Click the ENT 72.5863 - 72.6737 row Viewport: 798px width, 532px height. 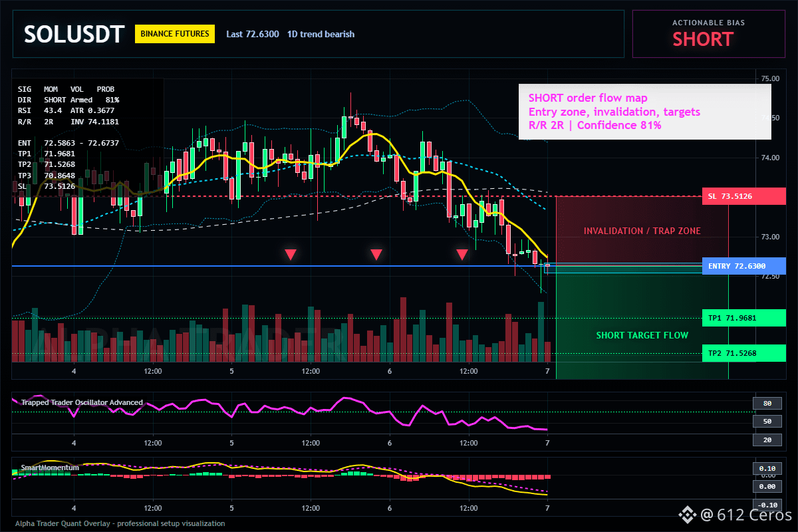pos(68,143)
